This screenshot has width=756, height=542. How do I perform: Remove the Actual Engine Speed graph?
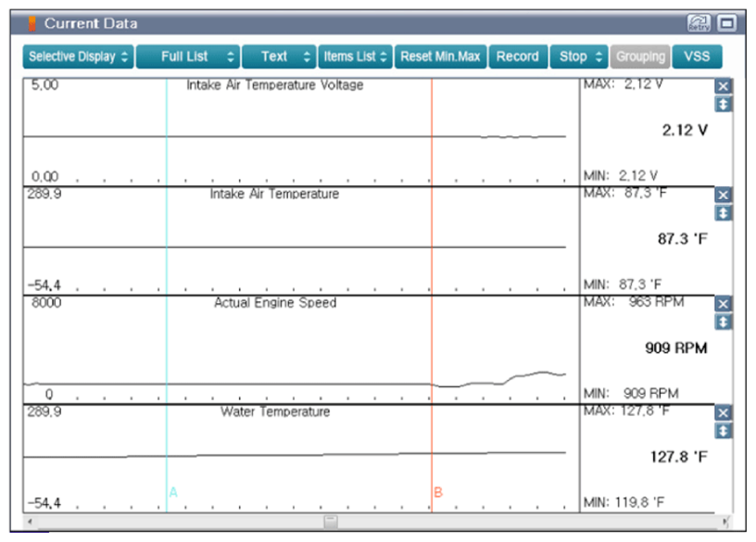point(724,304)
